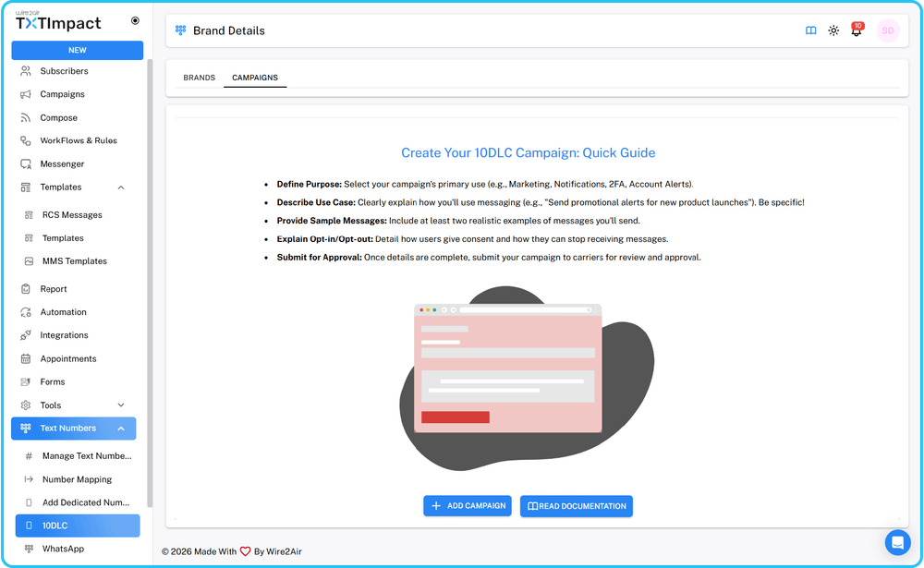Switch to the Brands tab
Viewport: 924px width, 568px height.
[199, 78]
